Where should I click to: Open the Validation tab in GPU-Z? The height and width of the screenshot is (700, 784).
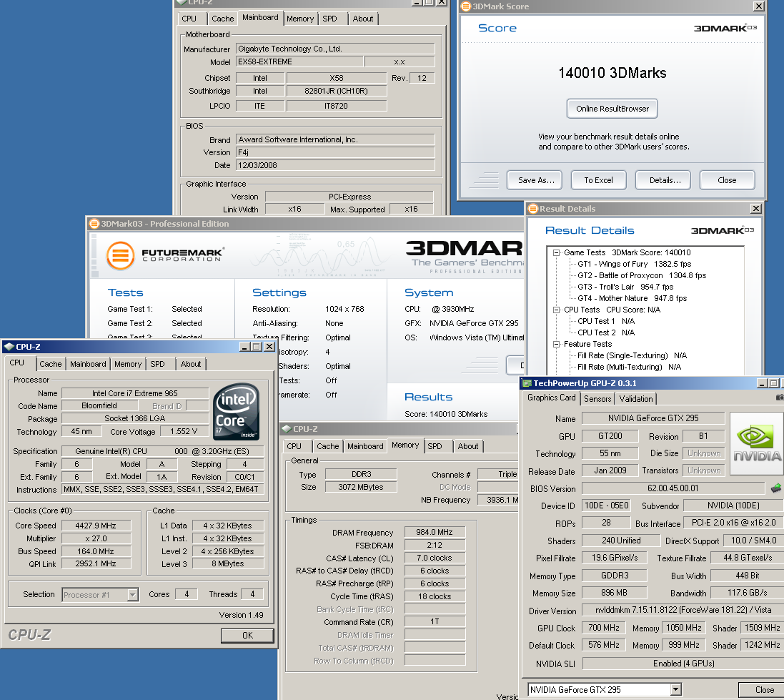click(x=636, y=399)
